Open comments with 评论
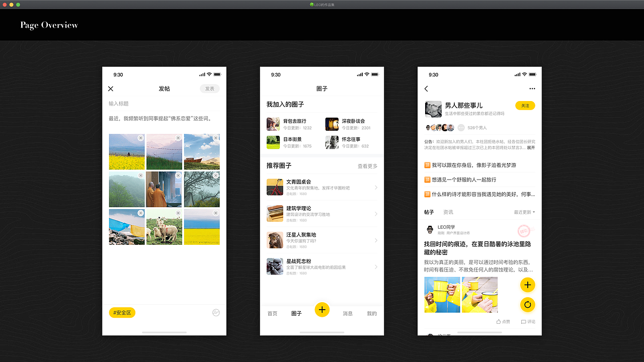 [528, 322]
